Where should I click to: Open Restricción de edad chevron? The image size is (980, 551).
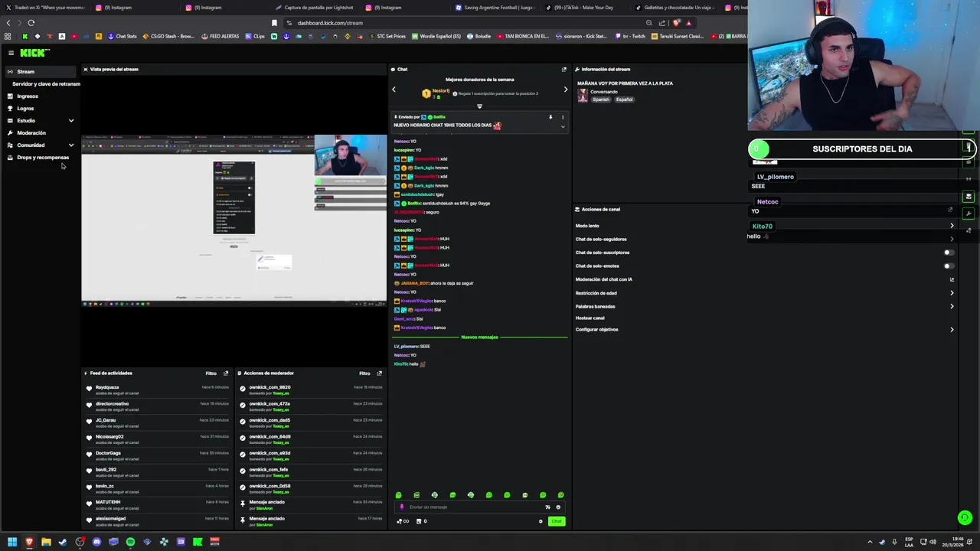(952, 293)
